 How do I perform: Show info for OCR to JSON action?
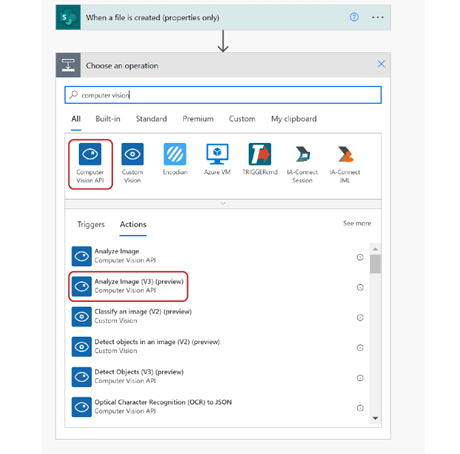[360, 408]
